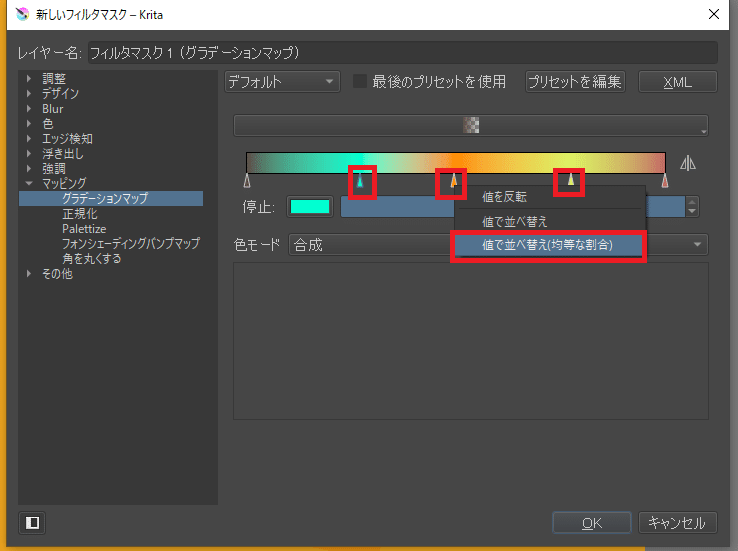
Task: Expand the 強調 filter category
Action: pos(29,168)
